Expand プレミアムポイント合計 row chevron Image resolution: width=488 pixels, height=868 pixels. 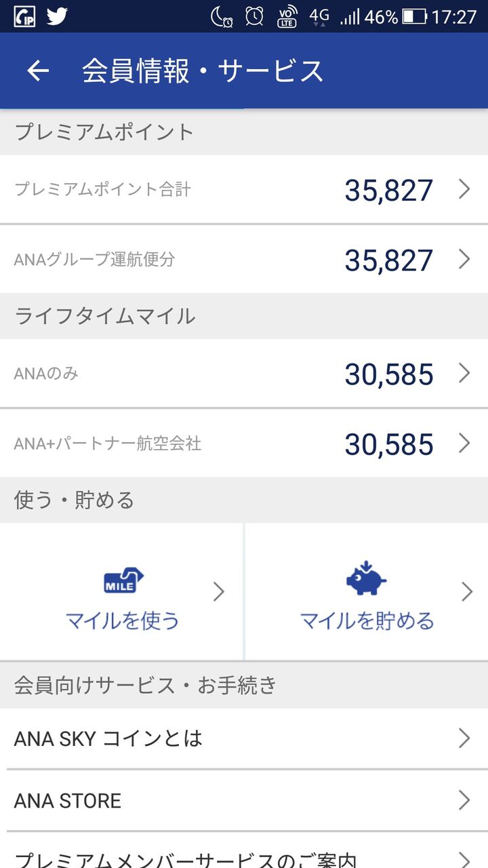[x=464, y=189]
